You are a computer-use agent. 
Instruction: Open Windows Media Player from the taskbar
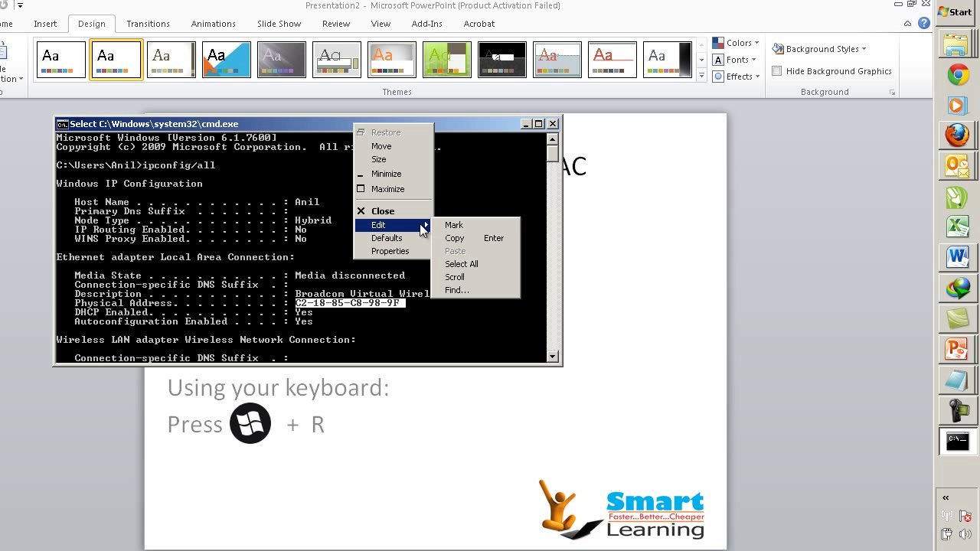[x=957, y=105]
